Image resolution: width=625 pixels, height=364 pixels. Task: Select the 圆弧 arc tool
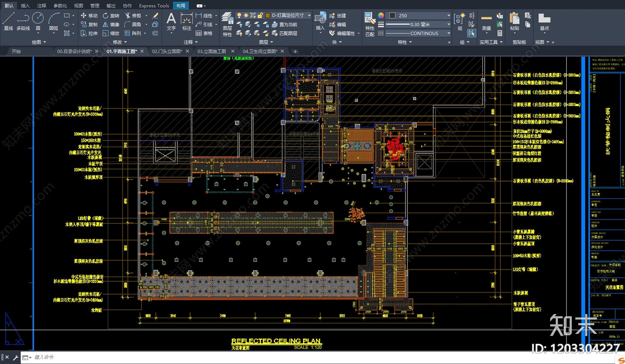click(54, 21)
